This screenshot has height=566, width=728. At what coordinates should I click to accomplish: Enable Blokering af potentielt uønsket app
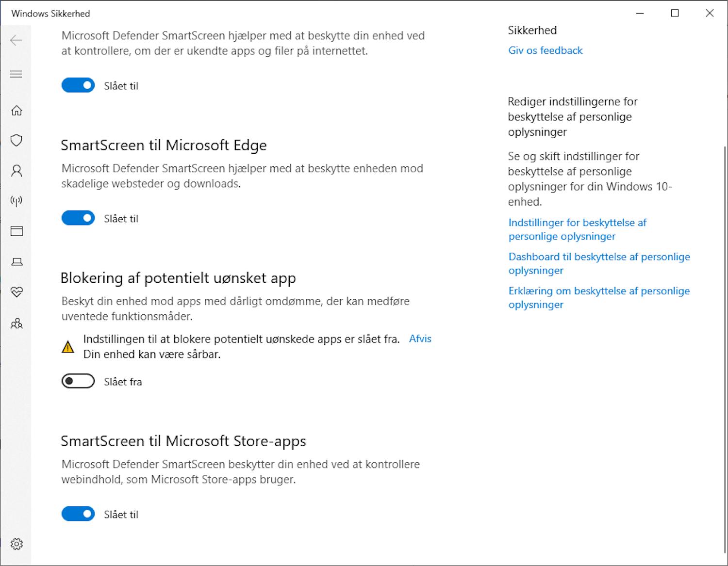click(x=78, y=381)
